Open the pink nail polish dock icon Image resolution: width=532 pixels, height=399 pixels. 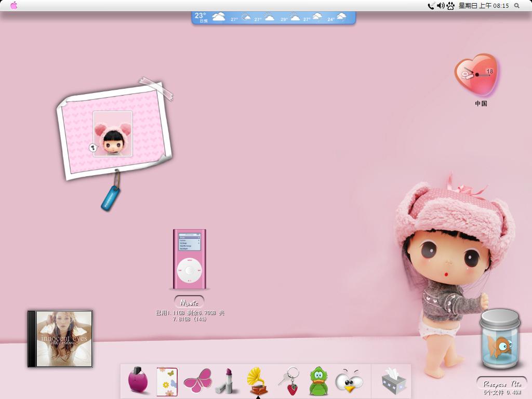(x=138, y=380)
